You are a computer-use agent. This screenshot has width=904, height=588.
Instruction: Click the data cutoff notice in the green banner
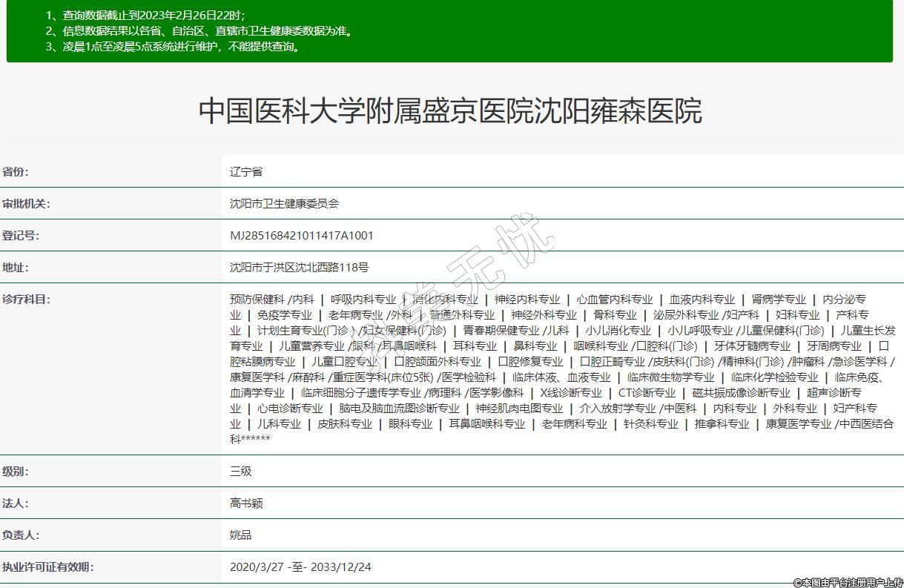[x=145, y=16]
